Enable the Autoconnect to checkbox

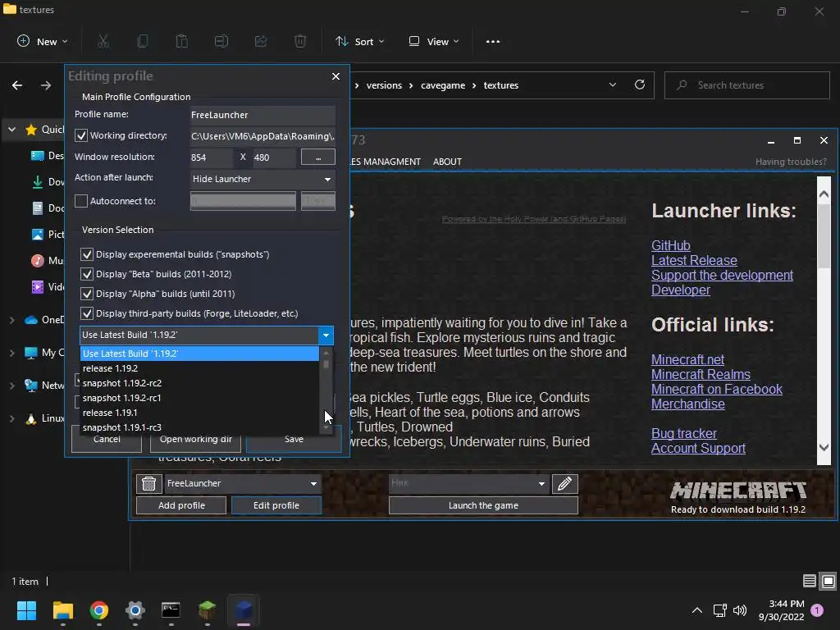click(81, 201)
